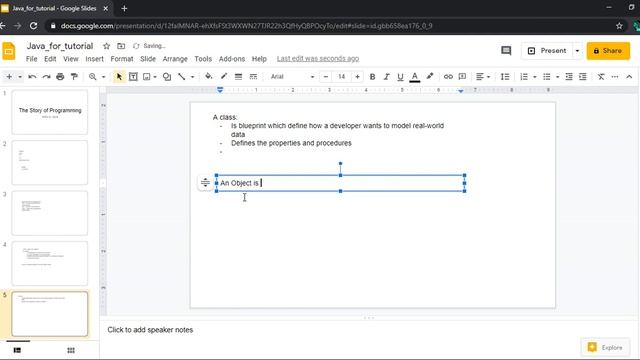Print the presentation with printer icon

pyautogui.click(x=60, y=77)
